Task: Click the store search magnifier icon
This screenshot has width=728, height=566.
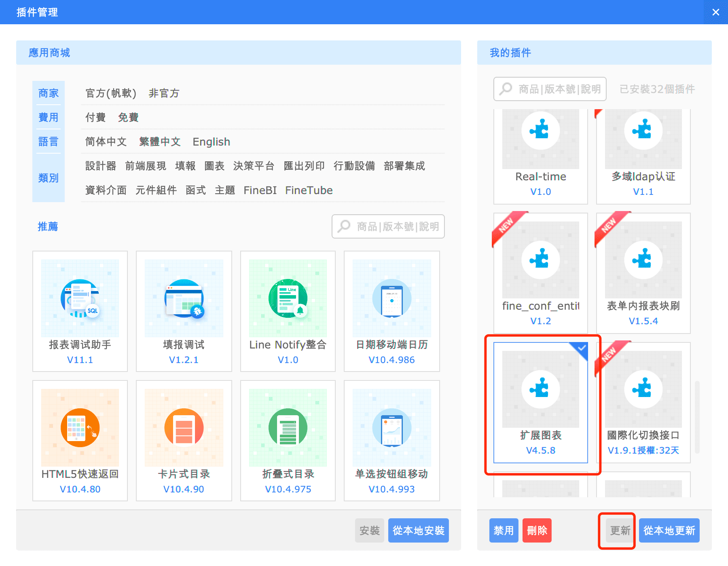Action: (344, 226)
